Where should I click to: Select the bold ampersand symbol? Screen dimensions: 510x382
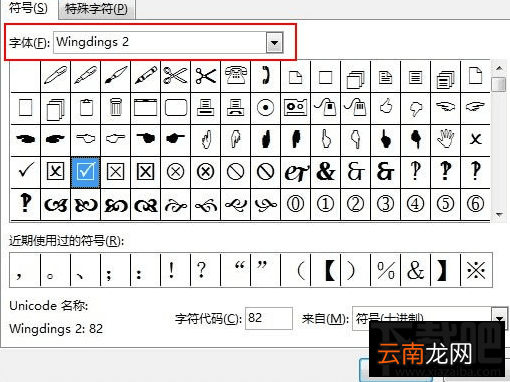(326, 172)
